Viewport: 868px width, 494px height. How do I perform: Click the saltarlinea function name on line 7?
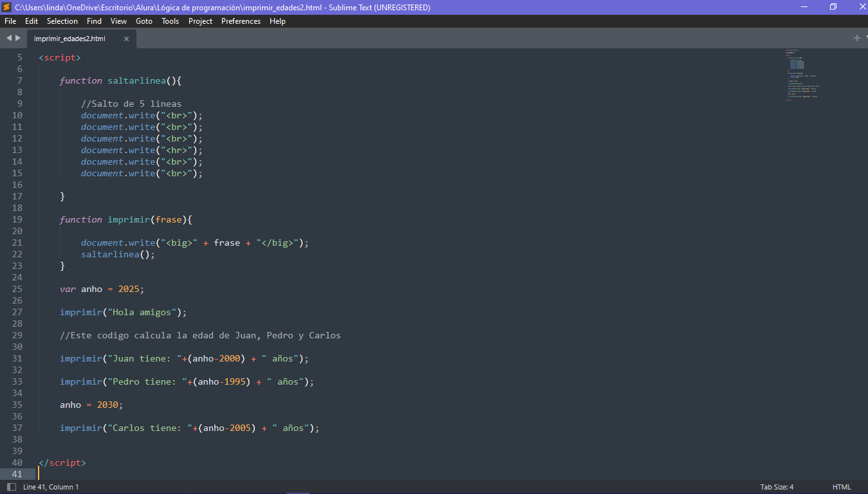(137, 80)
